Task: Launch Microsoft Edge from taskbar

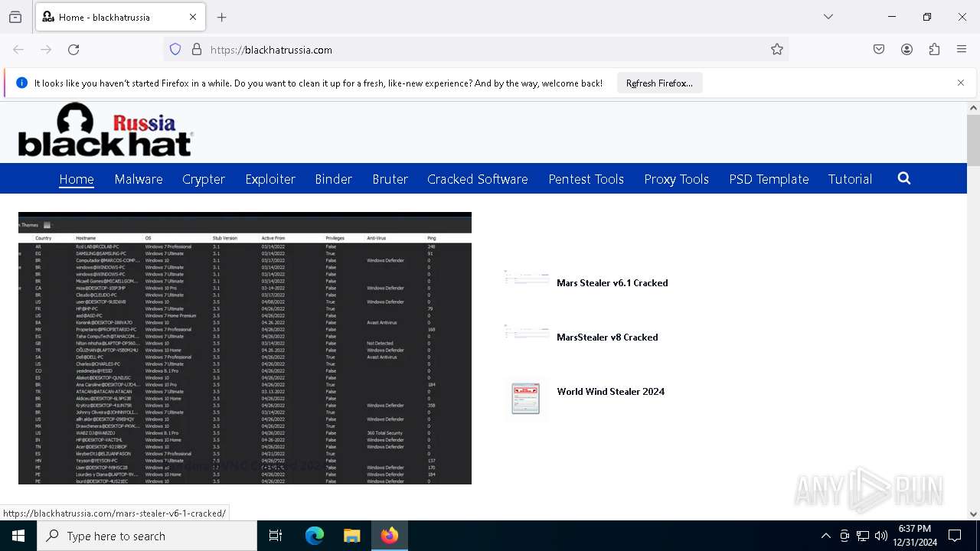Action: [315, 536]
